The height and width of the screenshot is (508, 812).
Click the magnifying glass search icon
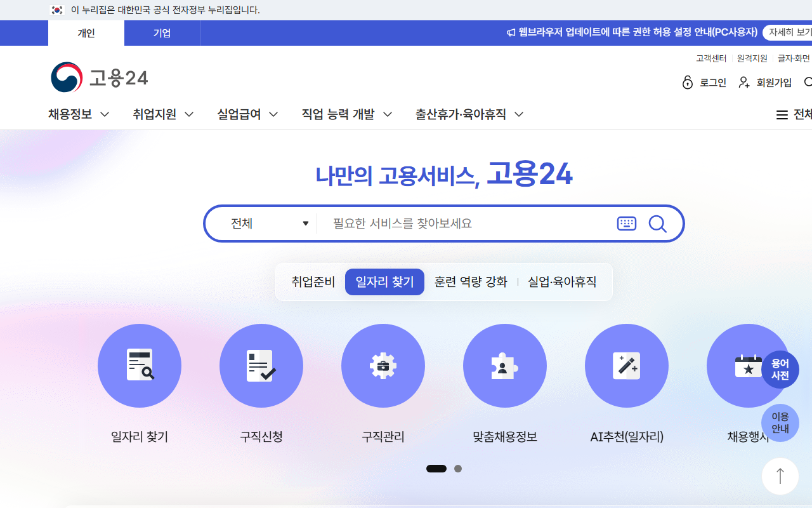pos(657,223)
